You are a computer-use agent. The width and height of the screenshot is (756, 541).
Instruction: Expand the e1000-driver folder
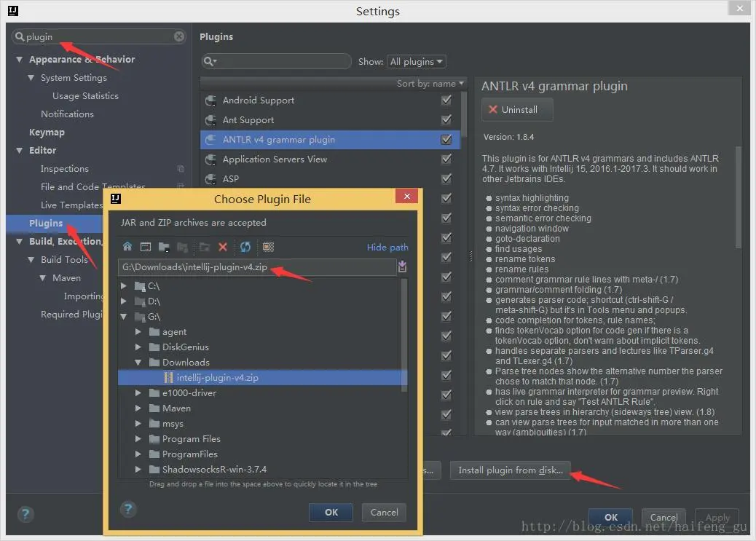click(x=138, y=392)
